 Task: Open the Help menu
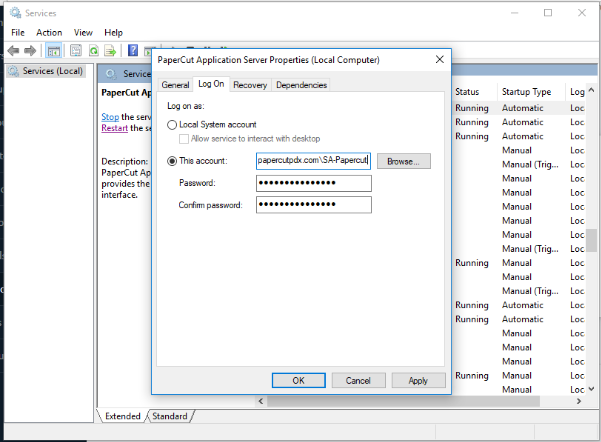[x=113, y=33]
